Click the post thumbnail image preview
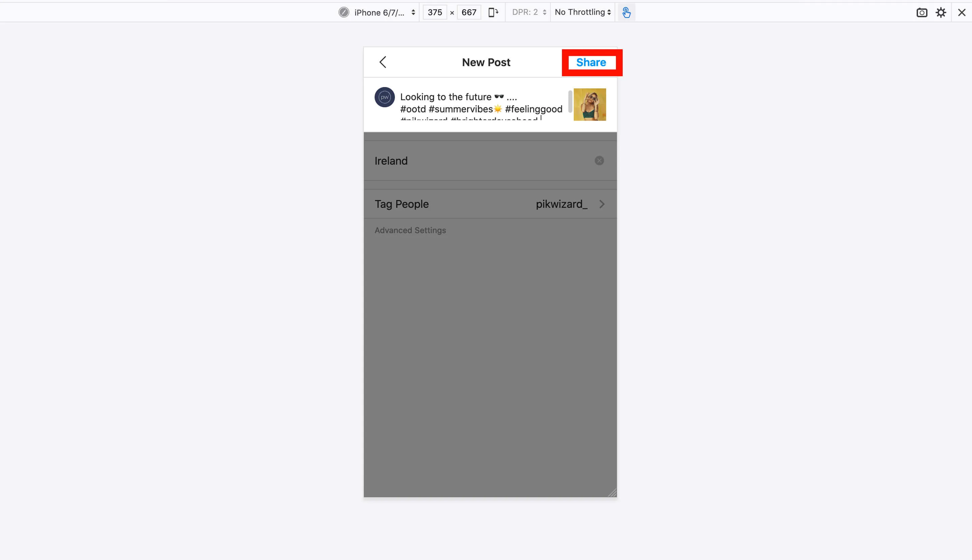The image size is (972, 560). [x=590, y=104]
